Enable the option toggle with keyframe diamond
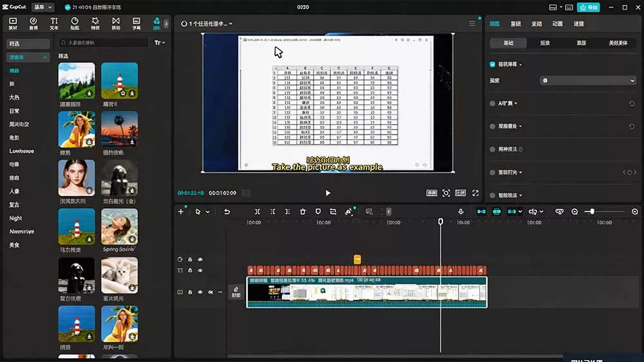Viewport: 644px width, 362px height. click(x=493, y=172)
